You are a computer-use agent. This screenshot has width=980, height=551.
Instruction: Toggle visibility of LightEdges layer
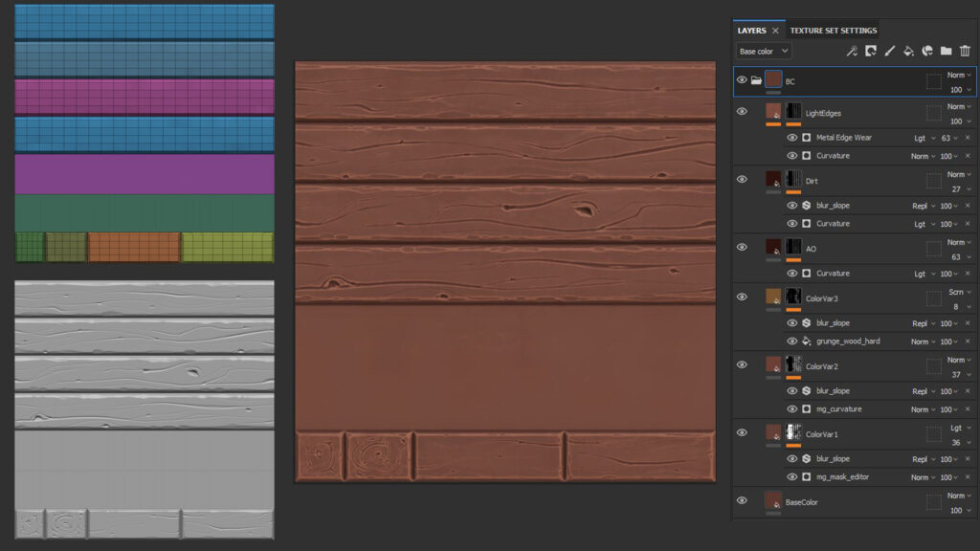click(742, 111)
